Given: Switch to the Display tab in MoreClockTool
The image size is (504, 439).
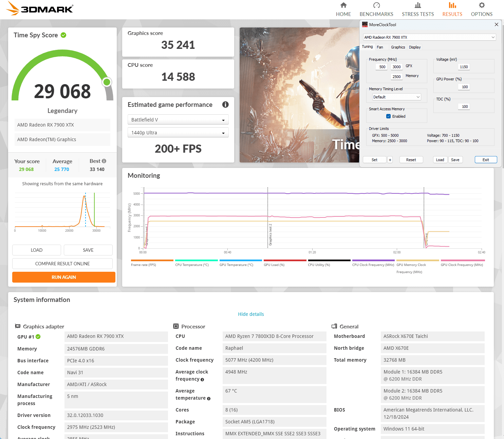Looking at the screenshot, I should click(415, 47).
